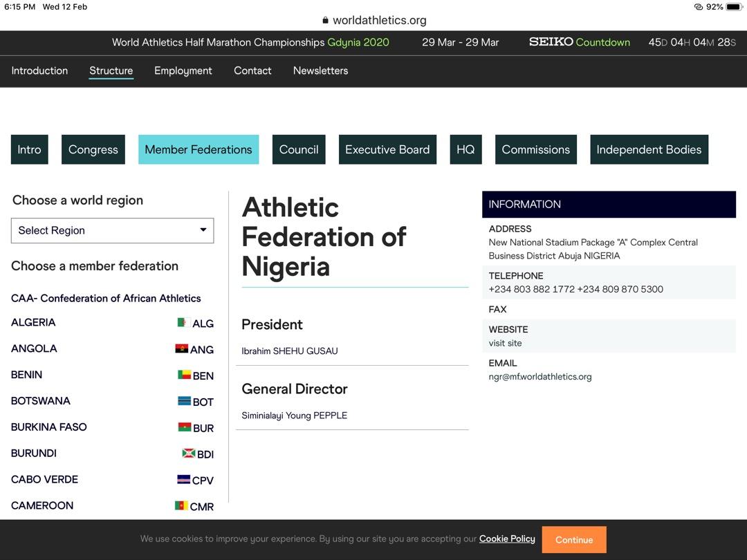The width and height of the screenshot is (747, 560).
Task: Select the Cameroon flag icon
Action: 182,505
